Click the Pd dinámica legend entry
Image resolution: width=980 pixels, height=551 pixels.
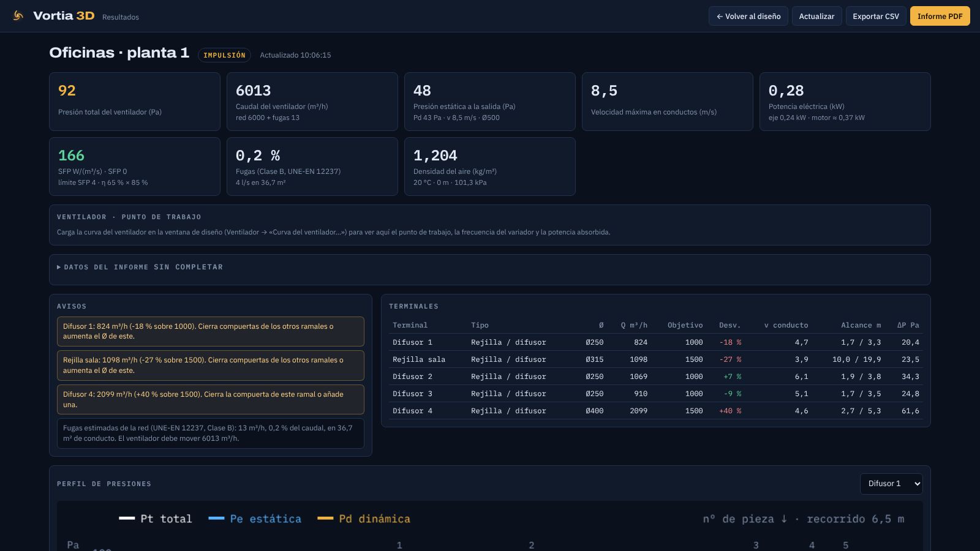coord(364,519)
